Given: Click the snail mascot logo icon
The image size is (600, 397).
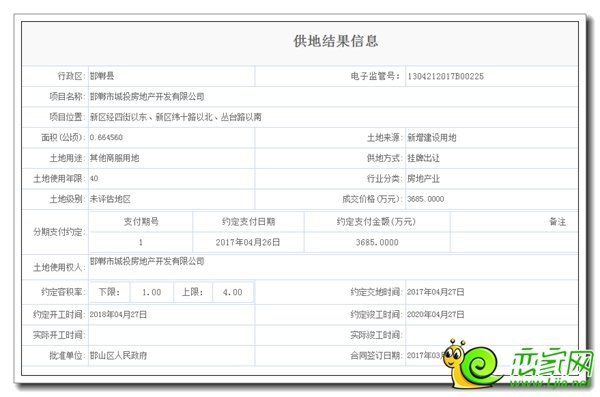Looking at the screenshot, I should [471, 363].
